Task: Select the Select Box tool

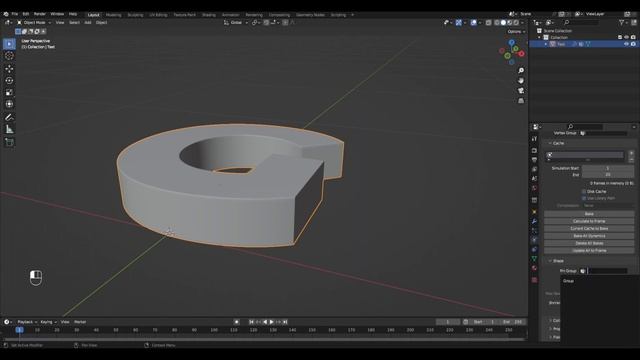Action: point(9,44)
